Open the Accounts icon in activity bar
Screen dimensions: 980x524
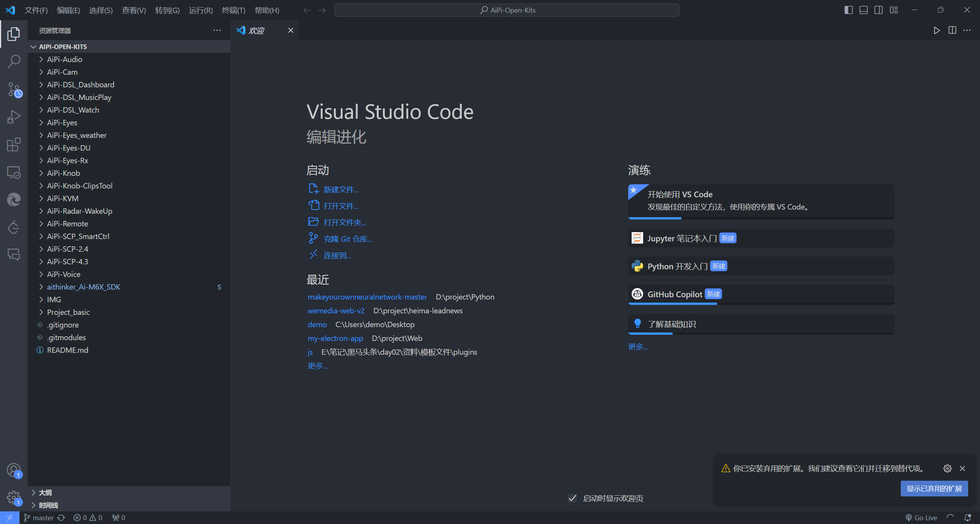[14, 470]
